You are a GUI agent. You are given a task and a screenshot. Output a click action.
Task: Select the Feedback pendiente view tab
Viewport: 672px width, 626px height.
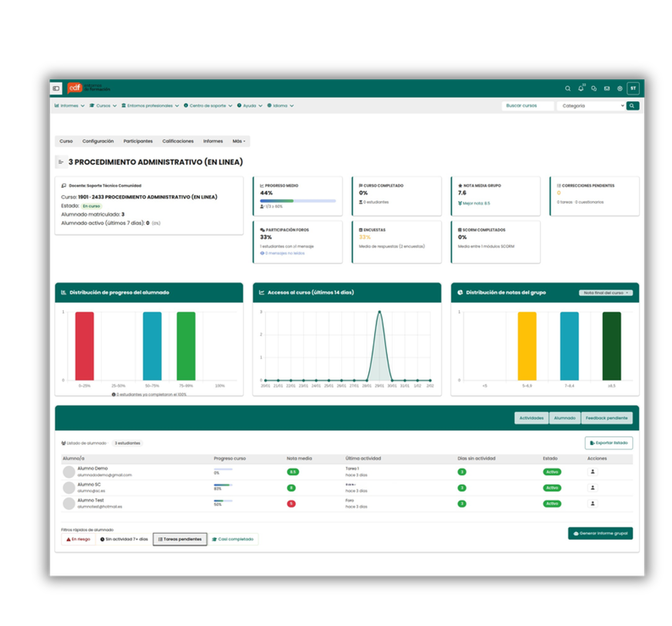coord(607,418)
